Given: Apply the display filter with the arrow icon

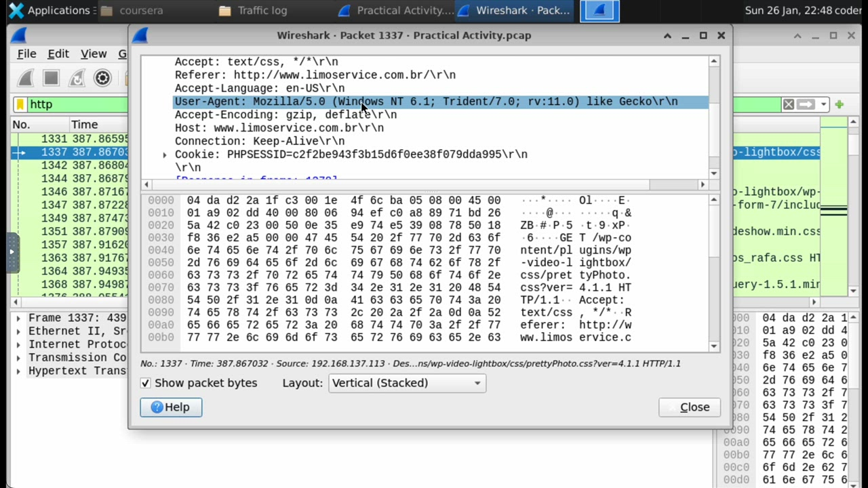Looking at the screenshot, I should [x=806, y=104].
